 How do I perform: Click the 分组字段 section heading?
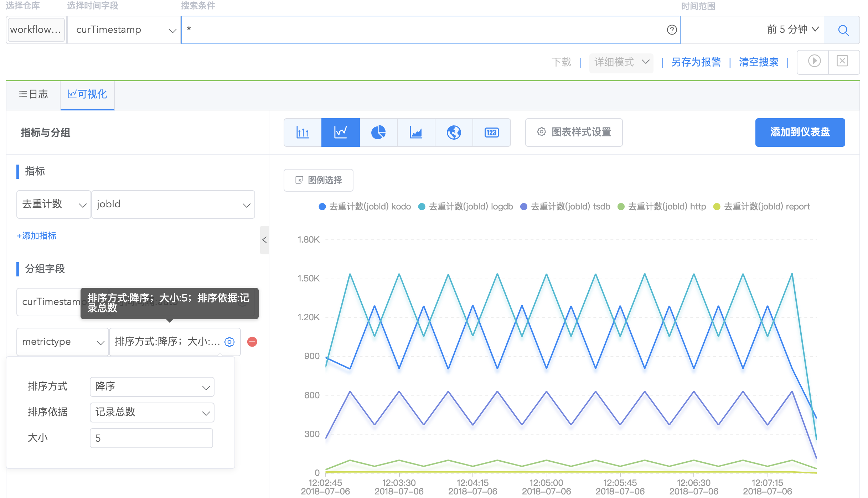click(45, 269)
